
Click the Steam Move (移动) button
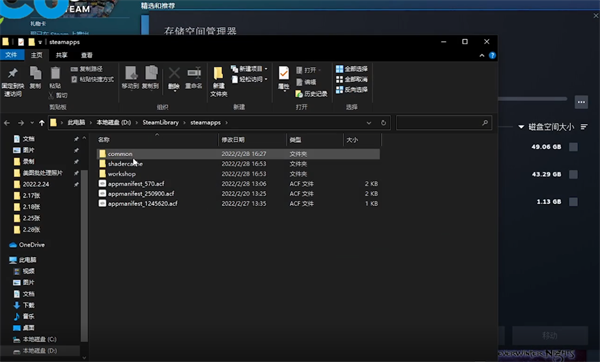(550, 335)
